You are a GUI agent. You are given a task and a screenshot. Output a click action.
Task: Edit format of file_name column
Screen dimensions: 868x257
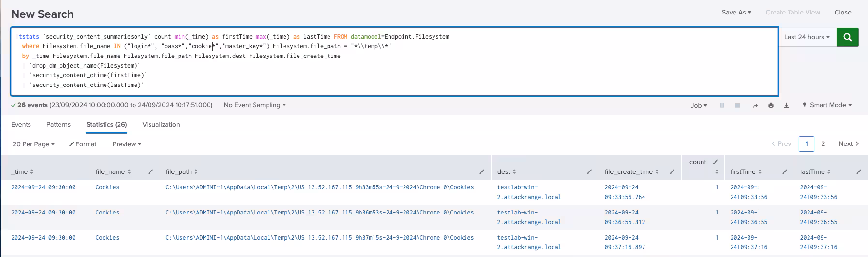coord(150,171)
